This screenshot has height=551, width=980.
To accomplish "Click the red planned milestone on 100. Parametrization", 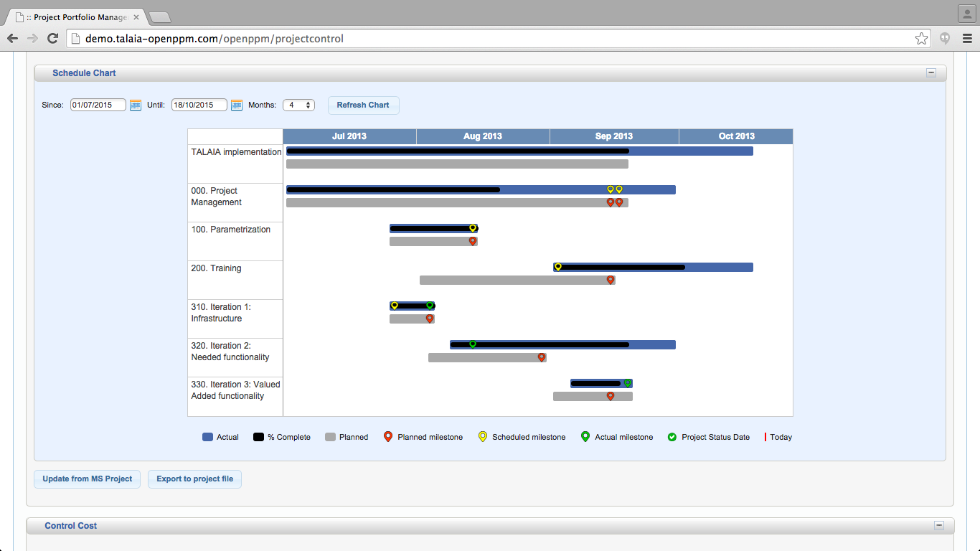I will [472, 241].
